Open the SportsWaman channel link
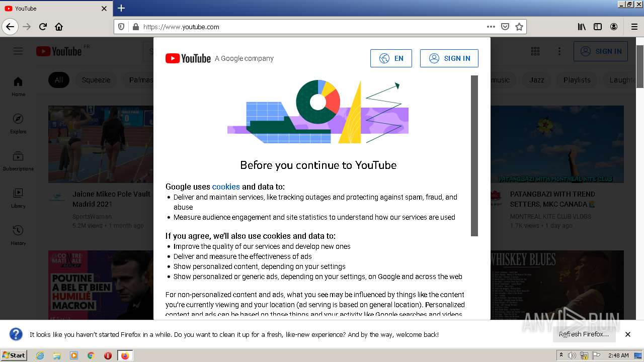The width and height of the screenshot is (644, 362). coord(92,217)
